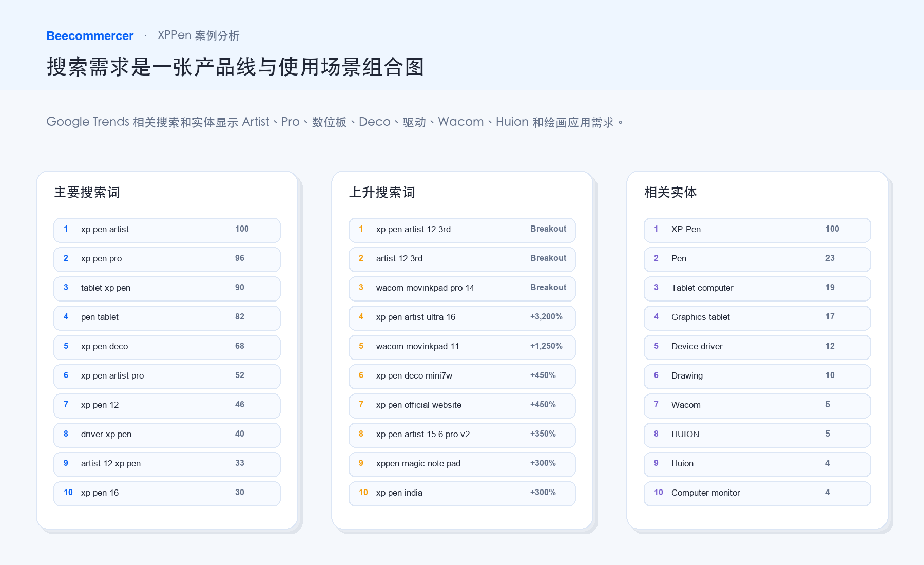Image resolution: width=924 pixels, height=565 pixels.
Task: Select the 'xp pen artist' row
Action: [x=167, y=230]
